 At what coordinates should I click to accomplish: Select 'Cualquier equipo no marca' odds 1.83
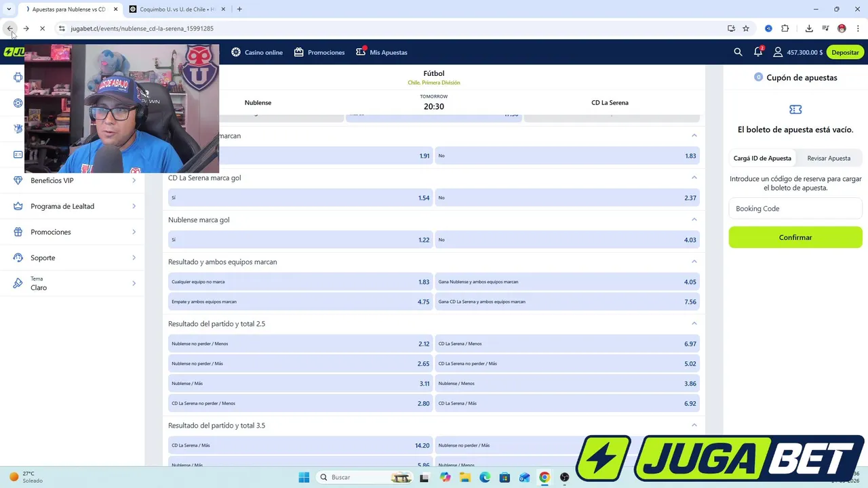coord(300,282)
